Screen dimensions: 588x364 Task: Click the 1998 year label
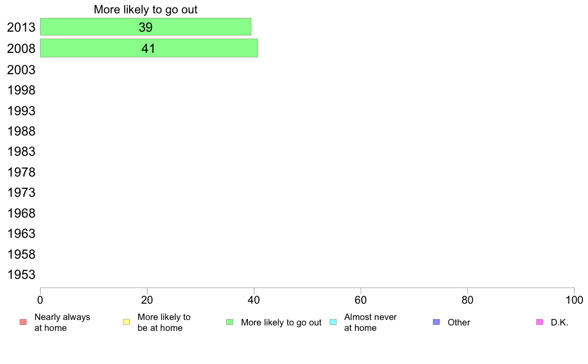[21, 91]
